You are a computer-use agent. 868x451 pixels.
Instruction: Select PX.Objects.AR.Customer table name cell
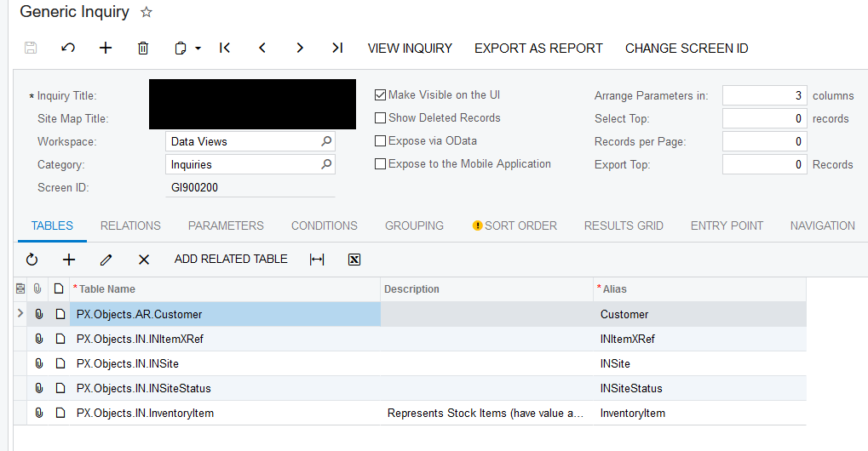225,314
